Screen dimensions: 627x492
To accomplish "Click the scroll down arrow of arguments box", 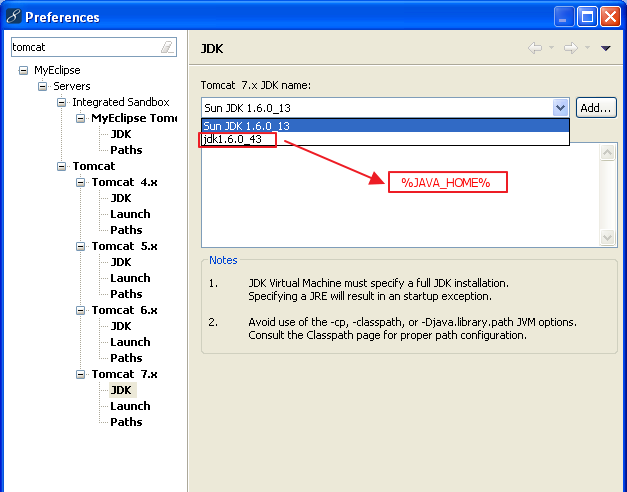I will coord(607,238).
